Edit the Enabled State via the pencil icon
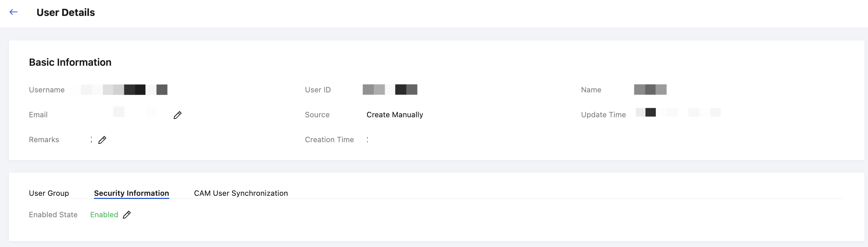Screen dimensions: 868x247 pos(127,215)
